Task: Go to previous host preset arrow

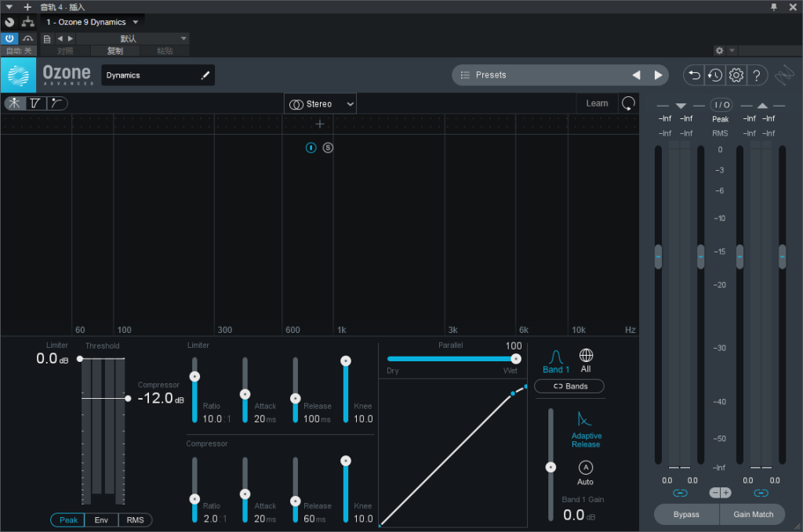Action: point(60,39)
